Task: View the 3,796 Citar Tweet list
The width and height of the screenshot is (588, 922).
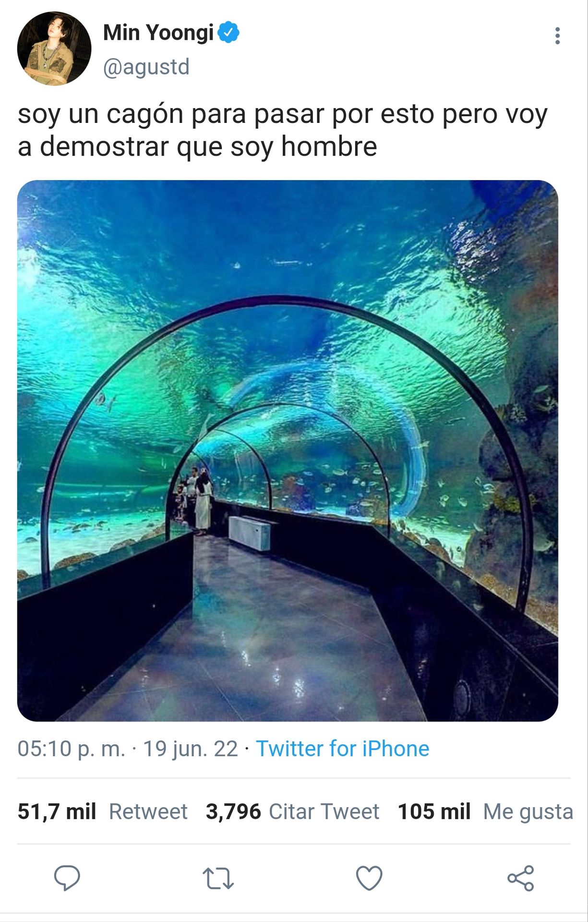Action: [x=292, y=812]
